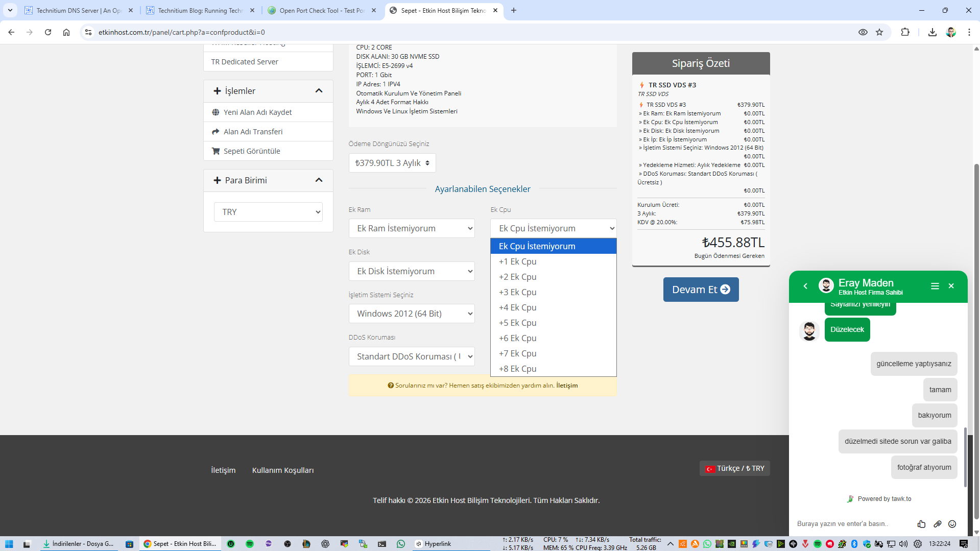This screenshot has width=980, height=551.
Task: View site information icon in address bar
Action: (x=88, y=32)
